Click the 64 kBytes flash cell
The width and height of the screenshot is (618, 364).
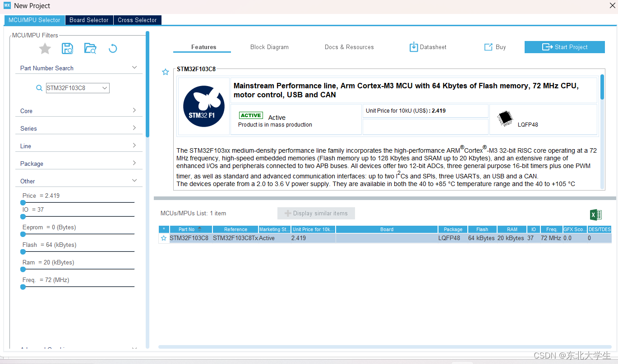click(481, 238)
